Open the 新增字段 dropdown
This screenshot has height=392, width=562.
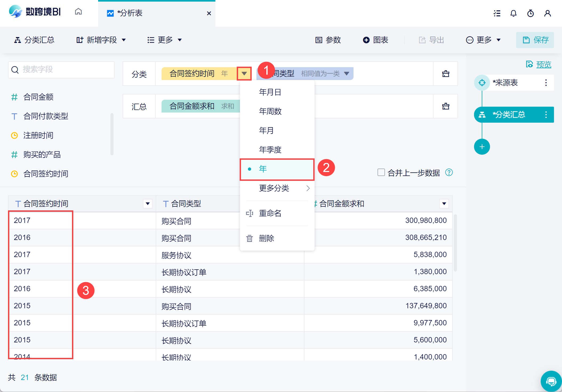click(x=101, y=40)
